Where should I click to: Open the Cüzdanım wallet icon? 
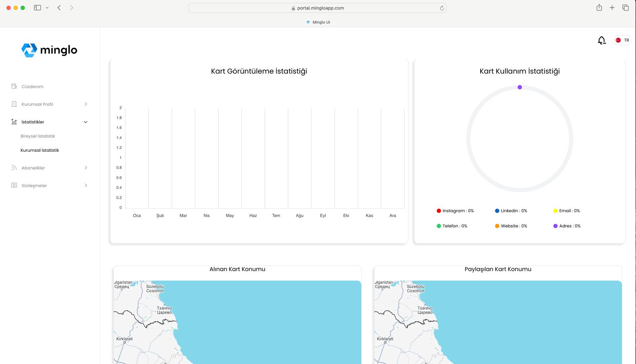pos(14,86)
